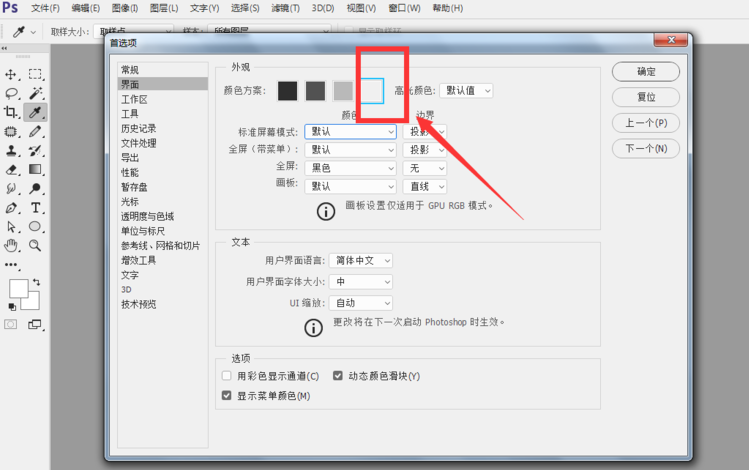Select the History Brush tool
Viewport: 749px width, 470px height.
[x=35, y=150]
